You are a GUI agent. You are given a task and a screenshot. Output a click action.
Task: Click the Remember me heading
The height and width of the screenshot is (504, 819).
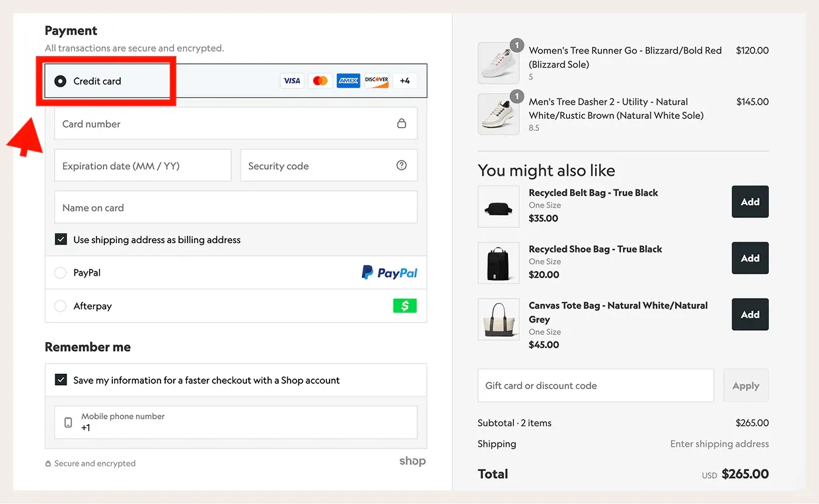coord(88,347)
